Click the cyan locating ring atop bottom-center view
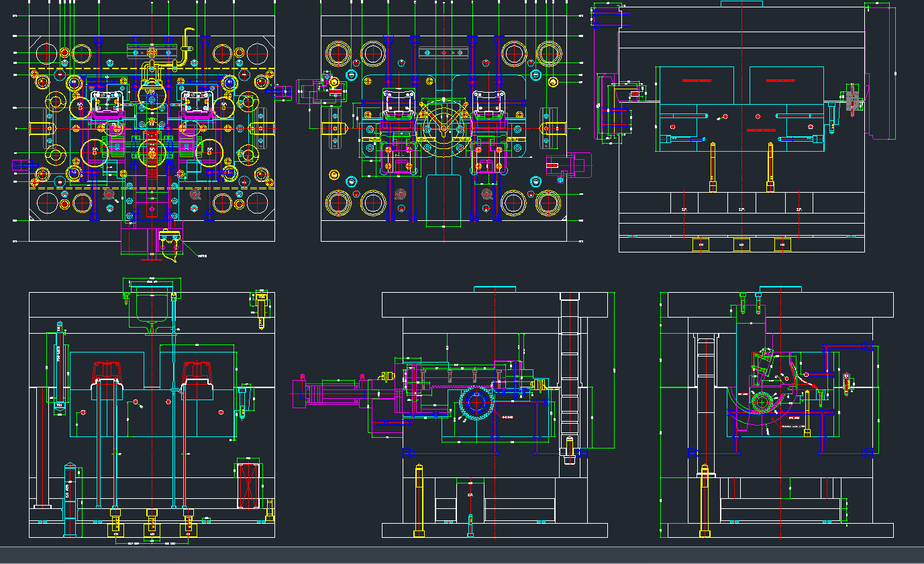The height and width of the screenshot is (564, 924). point(495,289)
